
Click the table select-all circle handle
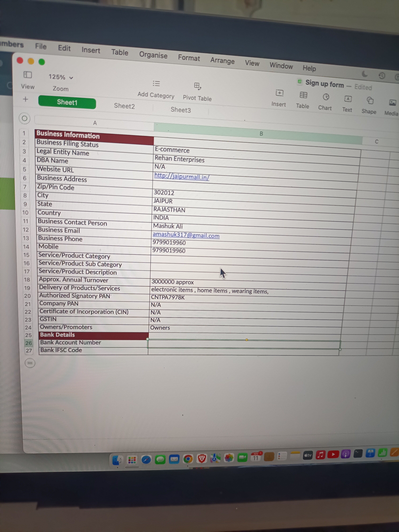click(24, 118)
